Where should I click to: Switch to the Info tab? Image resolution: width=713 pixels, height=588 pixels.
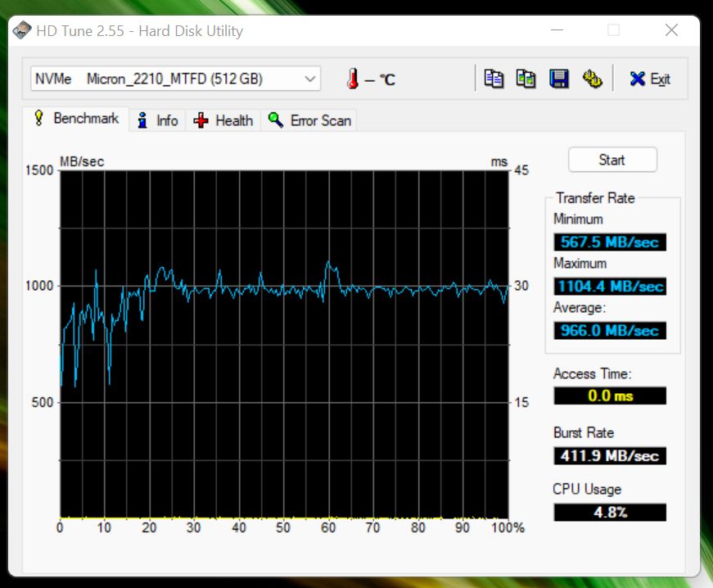[157, 120]
